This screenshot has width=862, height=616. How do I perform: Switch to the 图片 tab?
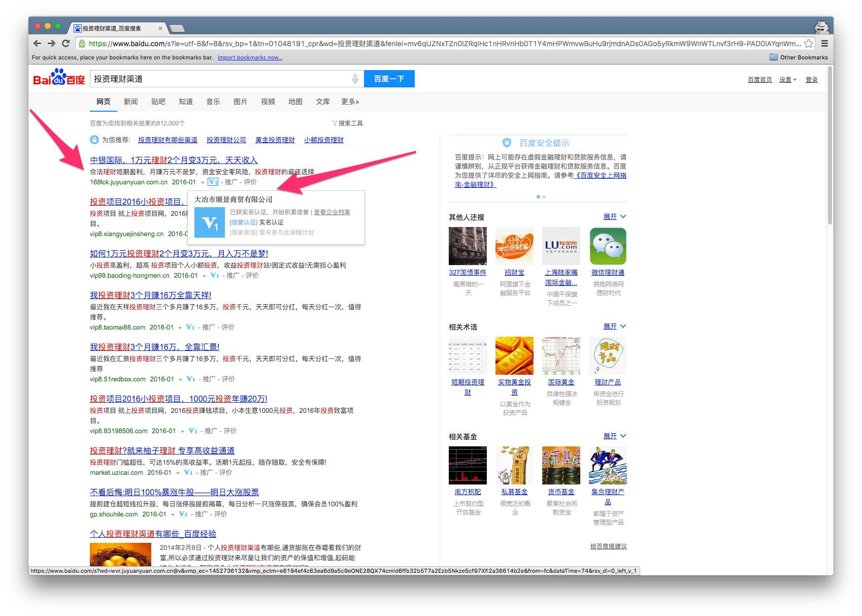(241, 102)
